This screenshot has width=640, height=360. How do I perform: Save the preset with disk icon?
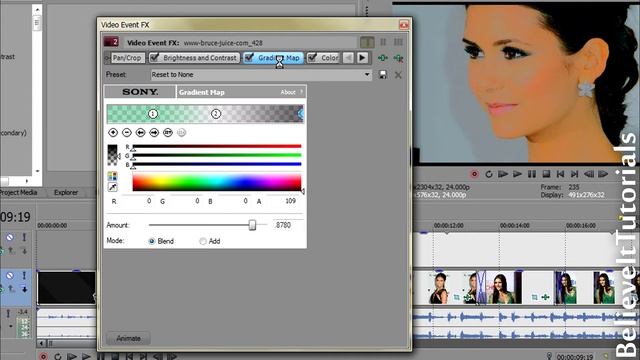pos(382,75)
